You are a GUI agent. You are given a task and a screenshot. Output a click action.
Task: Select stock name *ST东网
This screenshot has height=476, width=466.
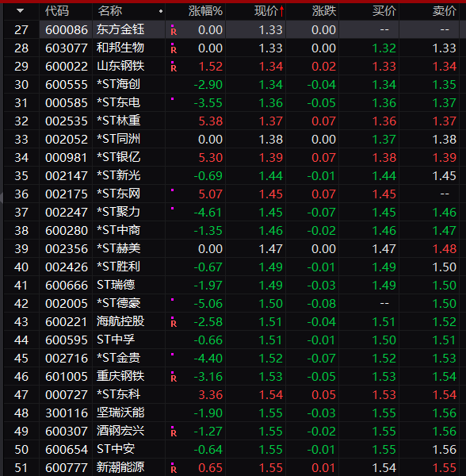118,194
